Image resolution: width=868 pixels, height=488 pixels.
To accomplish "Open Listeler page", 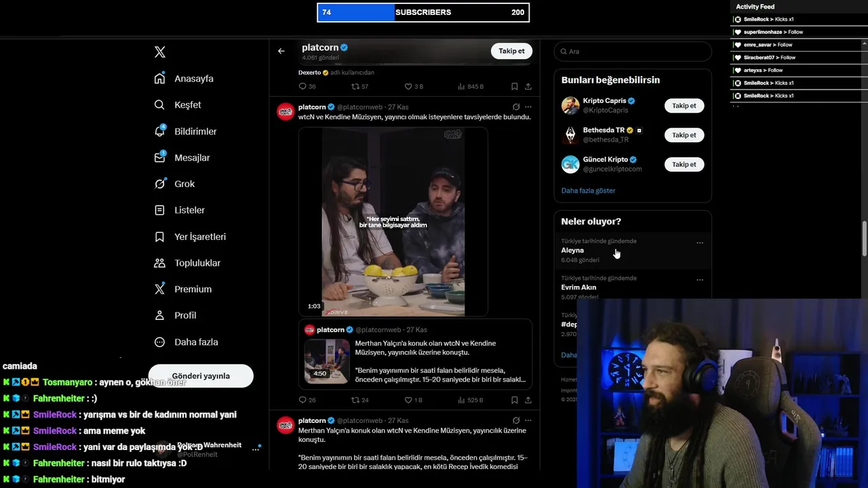I will coord(189,210).
